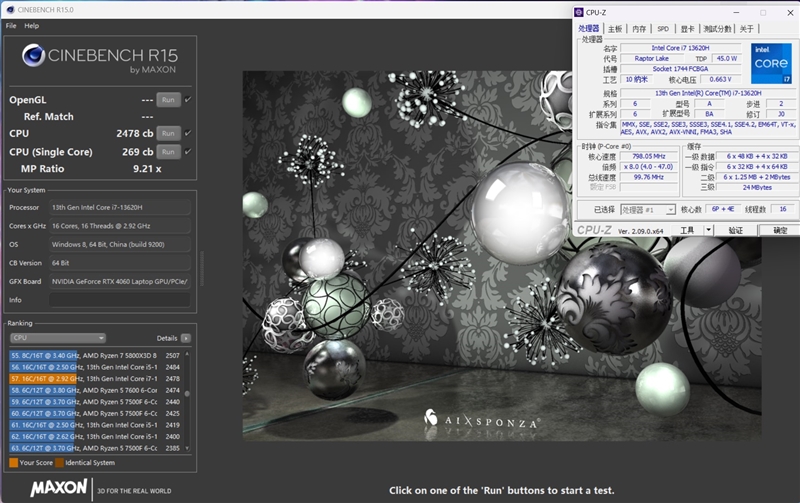
Task: Click the ranking list scroll-up arrow
Action: [187, 354]
